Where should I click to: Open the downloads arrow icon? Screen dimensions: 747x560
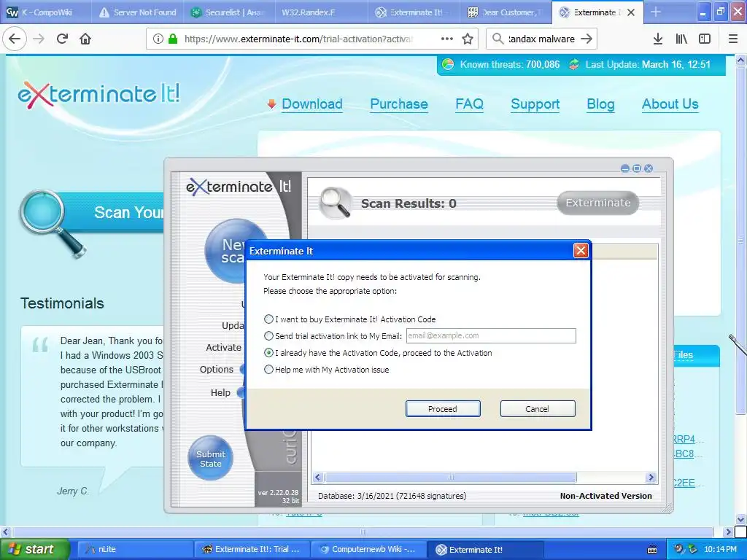(657, 39)
